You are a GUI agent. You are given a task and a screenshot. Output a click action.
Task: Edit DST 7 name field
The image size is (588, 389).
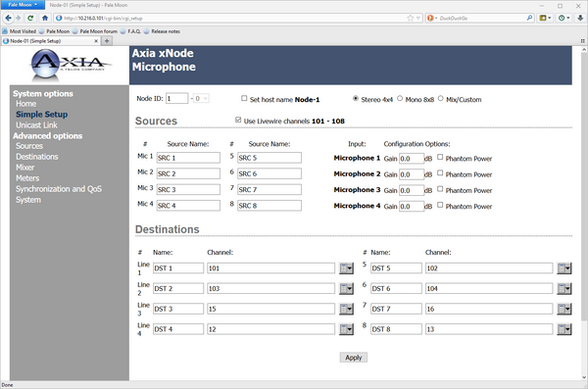[396, 309]
